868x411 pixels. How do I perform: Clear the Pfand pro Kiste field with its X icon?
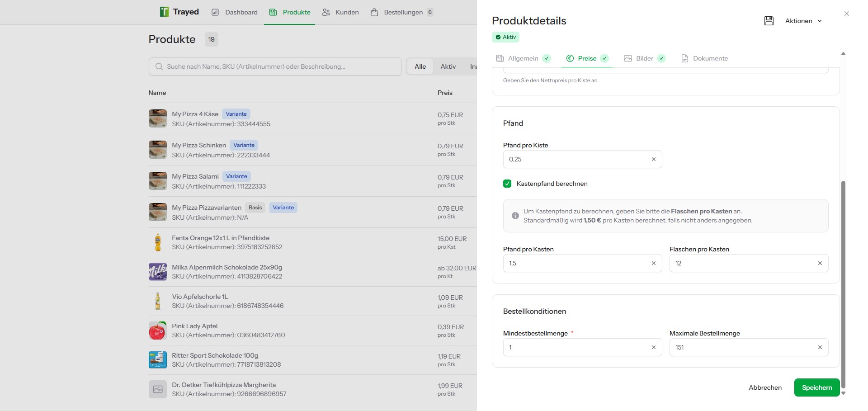654,159
